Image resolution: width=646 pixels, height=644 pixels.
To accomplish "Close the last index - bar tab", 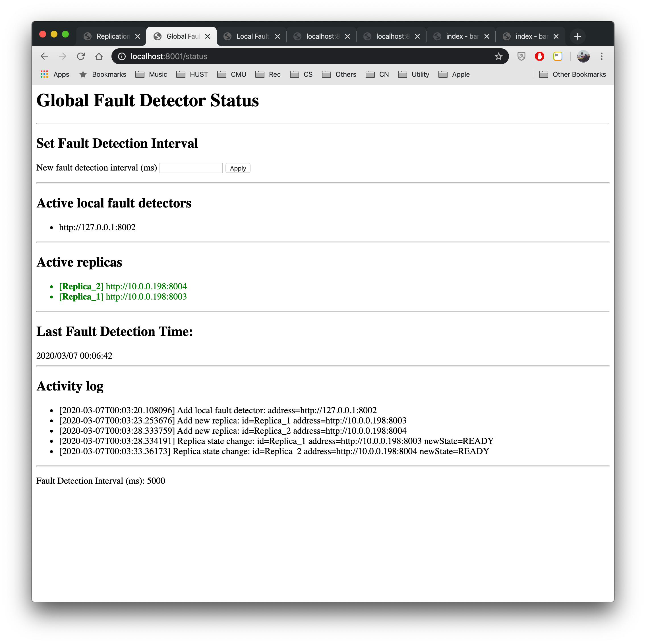I will 556,36.
